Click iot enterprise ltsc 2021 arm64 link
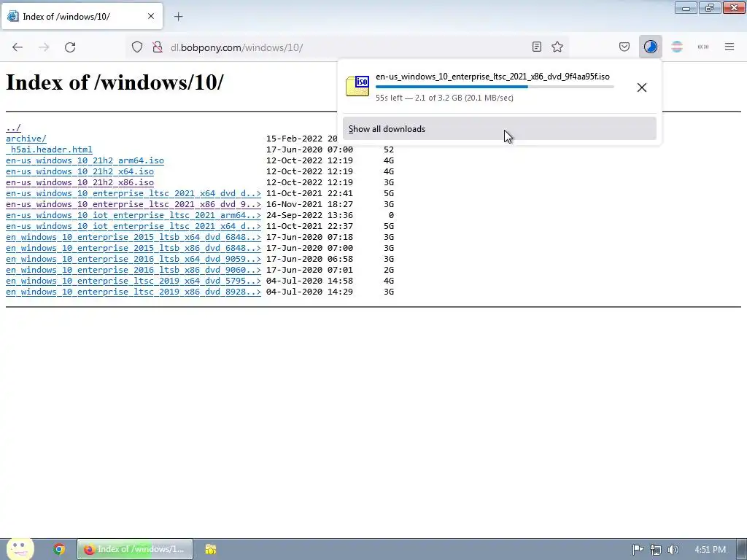The image size is (747, 560). 133,215
